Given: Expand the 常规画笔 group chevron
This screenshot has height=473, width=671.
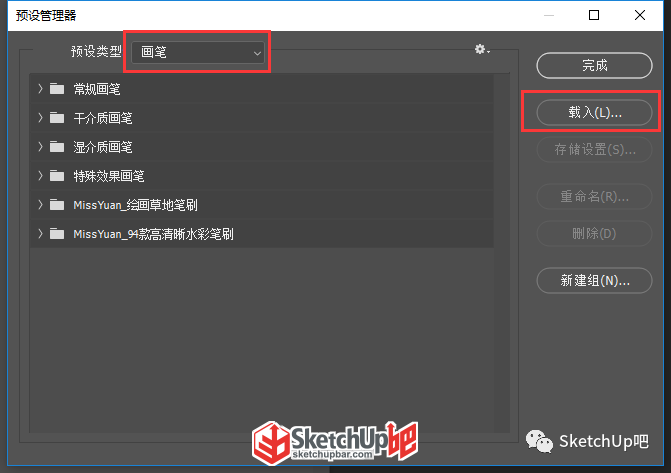Looking at the screenshot, I should pos(40,89).
